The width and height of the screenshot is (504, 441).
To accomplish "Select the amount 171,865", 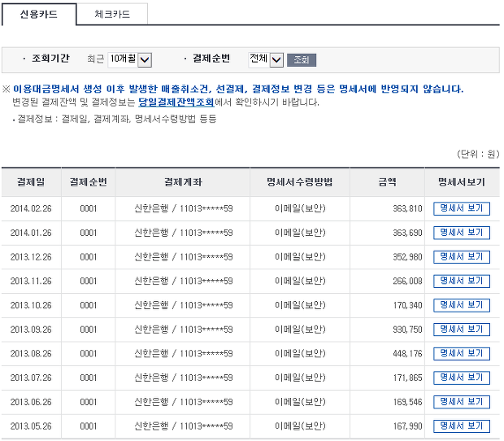I will pos(407,378).
